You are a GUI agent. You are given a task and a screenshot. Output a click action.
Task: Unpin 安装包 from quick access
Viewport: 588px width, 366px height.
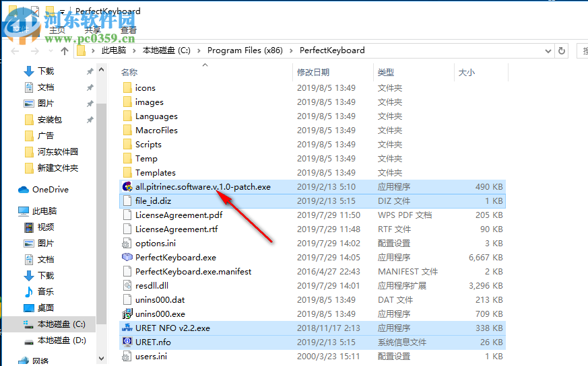pos(90,120)
